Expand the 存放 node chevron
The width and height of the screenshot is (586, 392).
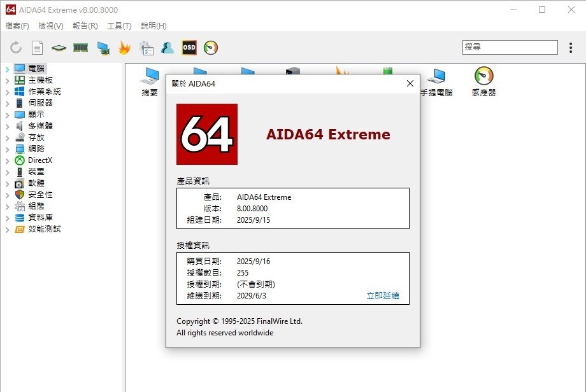point(7,137)
